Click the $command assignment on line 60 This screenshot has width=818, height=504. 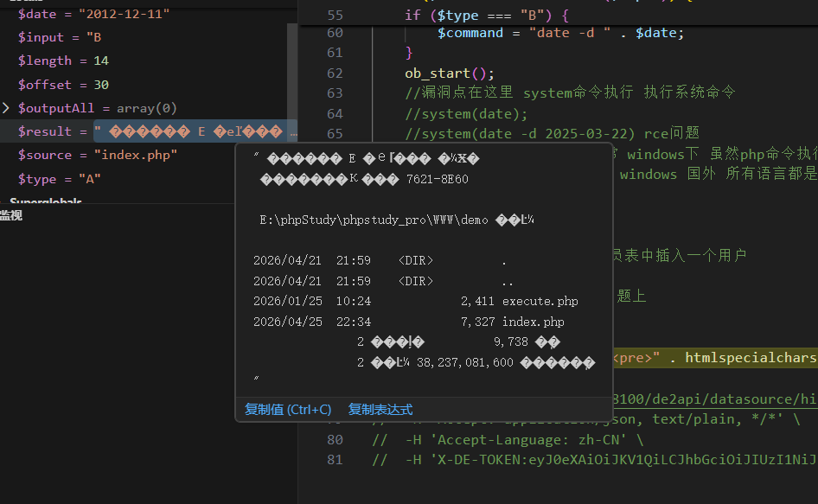(560, 33)
